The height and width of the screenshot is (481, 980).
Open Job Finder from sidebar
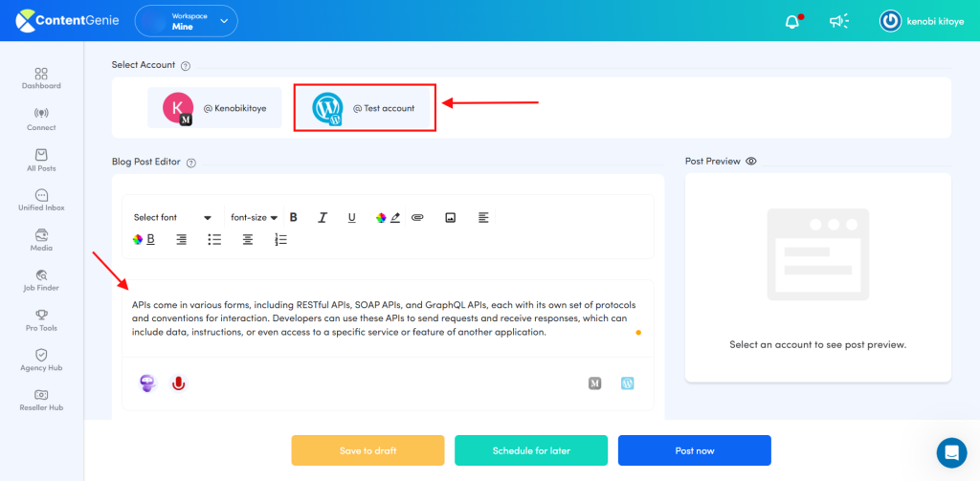click(41, 280)
